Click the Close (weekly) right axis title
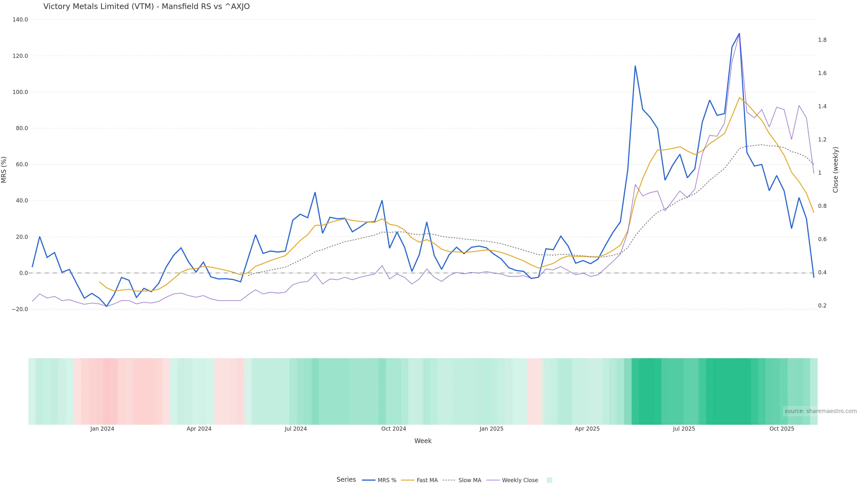Screen dimensions: 868x488 pos(835,170)
